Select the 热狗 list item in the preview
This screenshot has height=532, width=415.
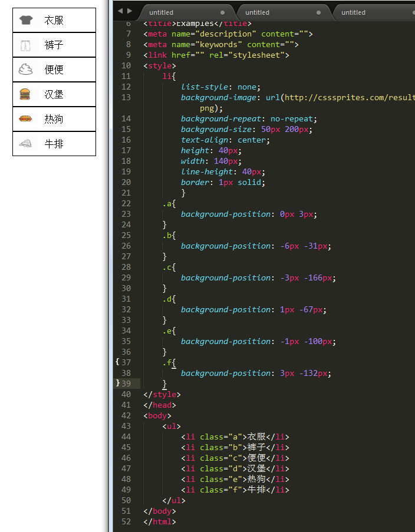tap(54, 119)
